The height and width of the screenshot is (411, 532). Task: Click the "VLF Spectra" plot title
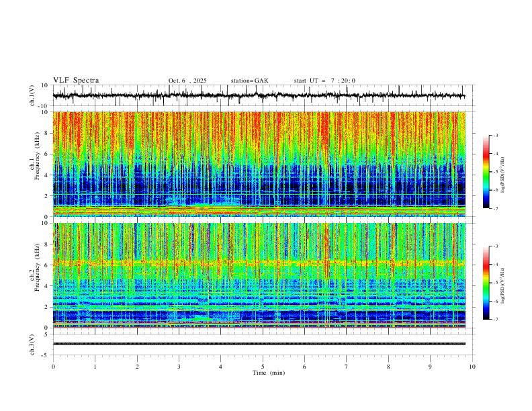tap(76, 81)
